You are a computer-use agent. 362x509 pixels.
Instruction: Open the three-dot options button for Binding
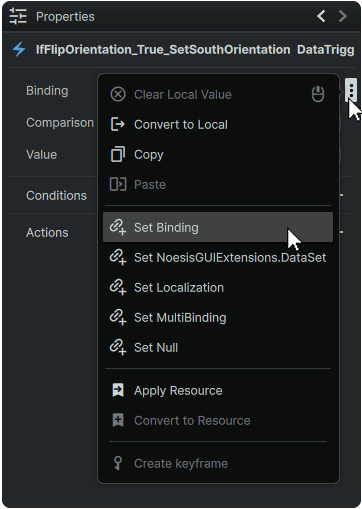pyautogui.click(x=351, y=90)
